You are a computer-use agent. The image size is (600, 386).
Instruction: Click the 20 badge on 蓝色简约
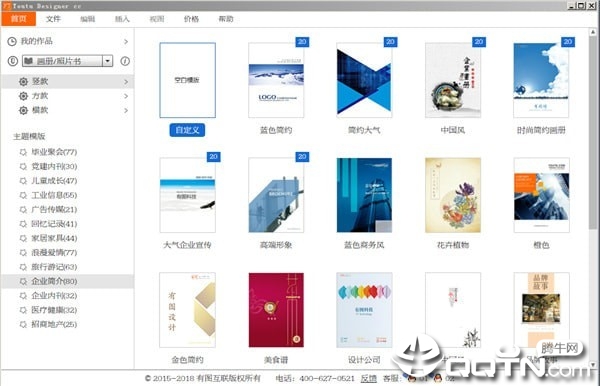[302, 42]
